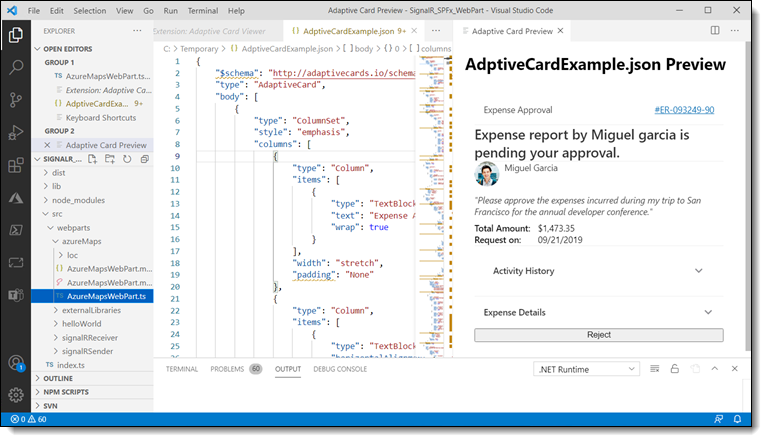The image size is (767, 442).
Task: Click the clear output icon in panel
Action: tap(656, 369)
